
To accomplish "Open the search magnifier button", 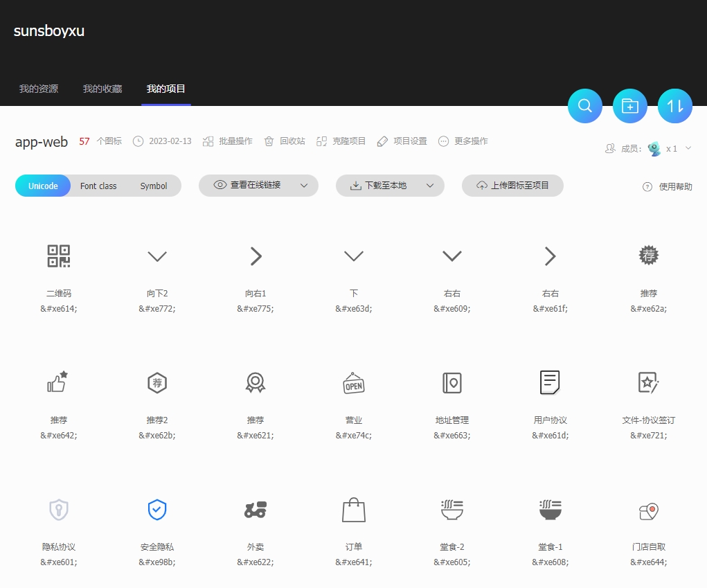I will (584, 105).
